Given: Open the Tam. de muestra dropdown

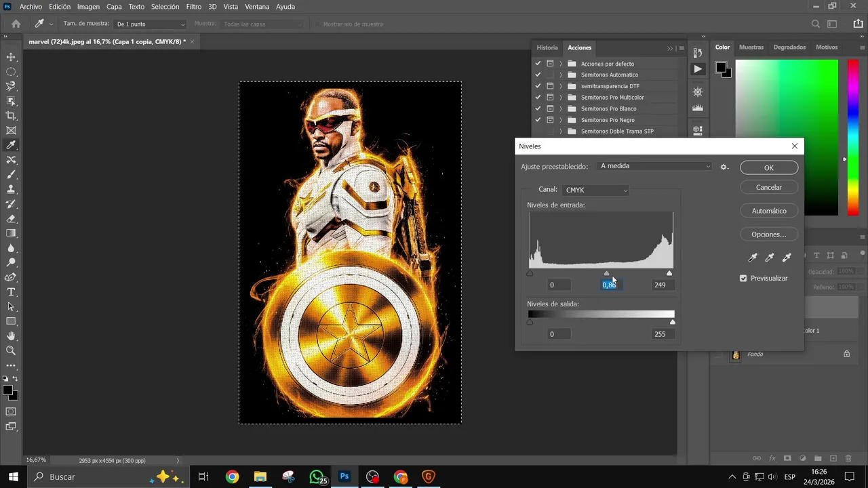Looking at the screenshot, I should pos(150,24).
